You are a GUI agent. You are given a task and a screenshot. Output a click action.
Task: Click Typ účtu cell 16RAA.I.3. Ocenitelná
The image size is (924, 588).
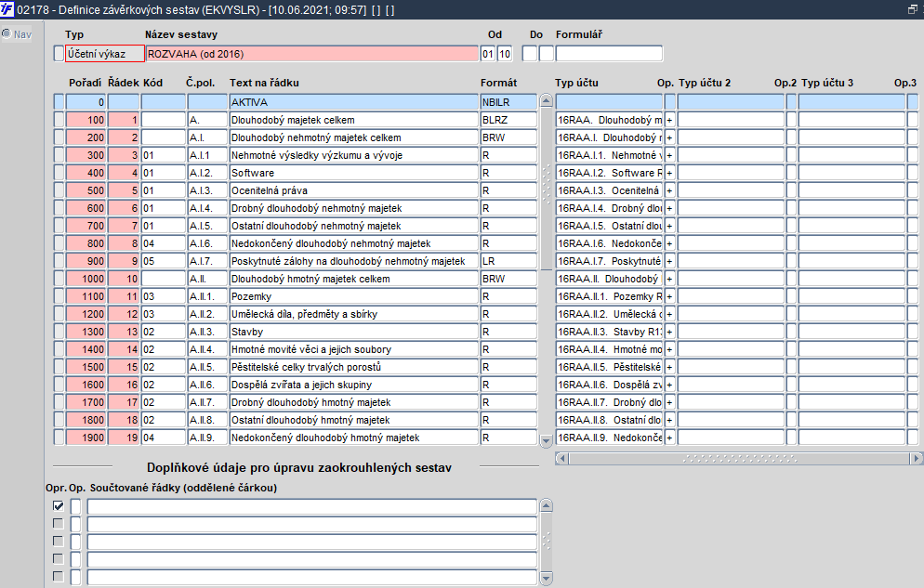click(609, 190)
